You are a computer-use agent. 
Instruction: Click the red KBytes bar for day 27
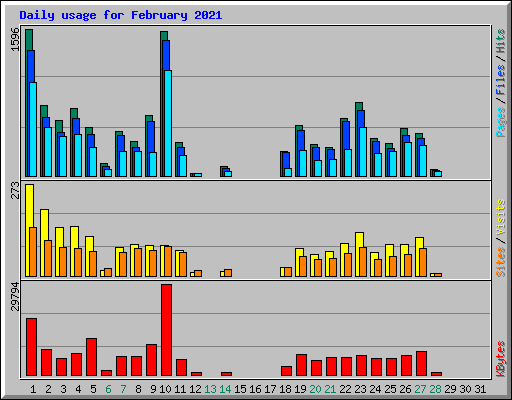[x=421, y=364]
